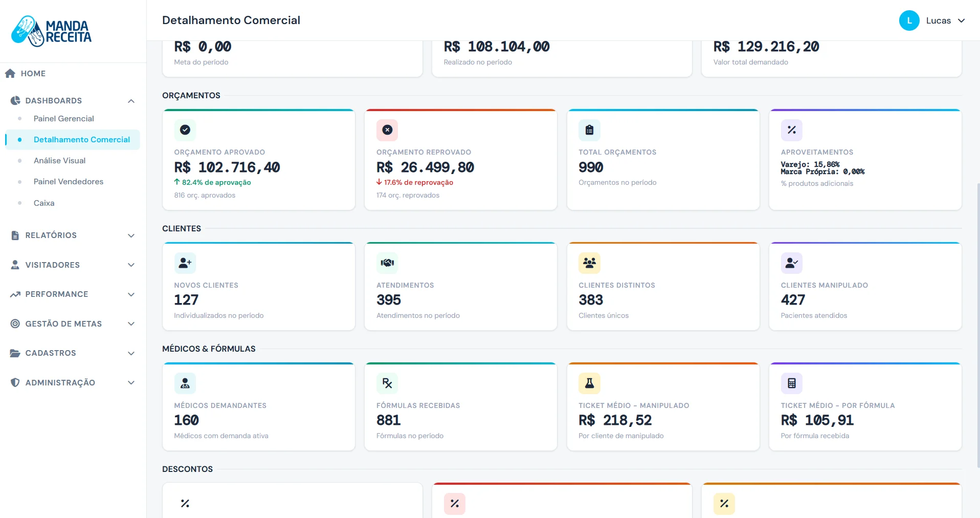Click the Orçamento Aprovado checkmark icon
The image size is (980, 518).
point(185,130)
